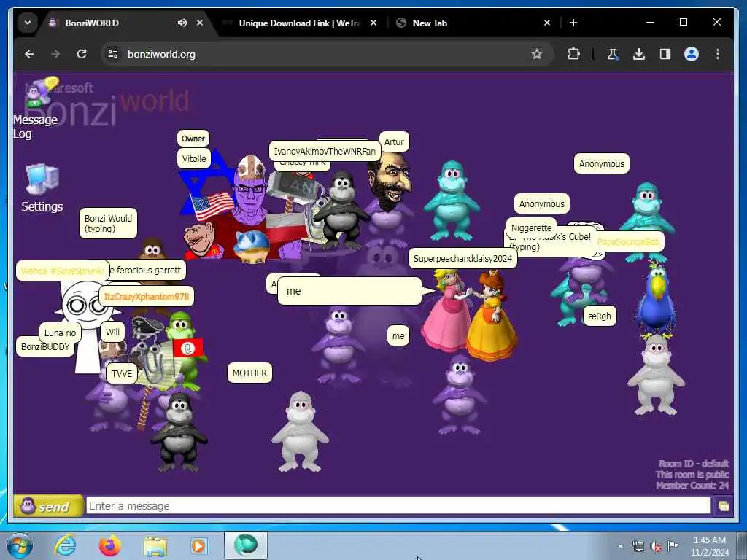747x560 pixels.
Task: Click the Princess Peach and Daisy character
Action: click(x=469, y=314)
